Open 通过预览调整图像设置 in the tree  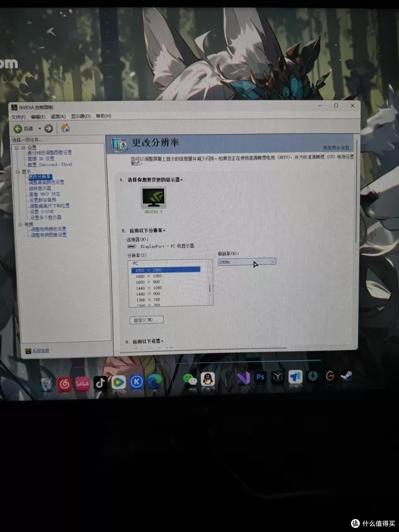(x=50, y=153)
